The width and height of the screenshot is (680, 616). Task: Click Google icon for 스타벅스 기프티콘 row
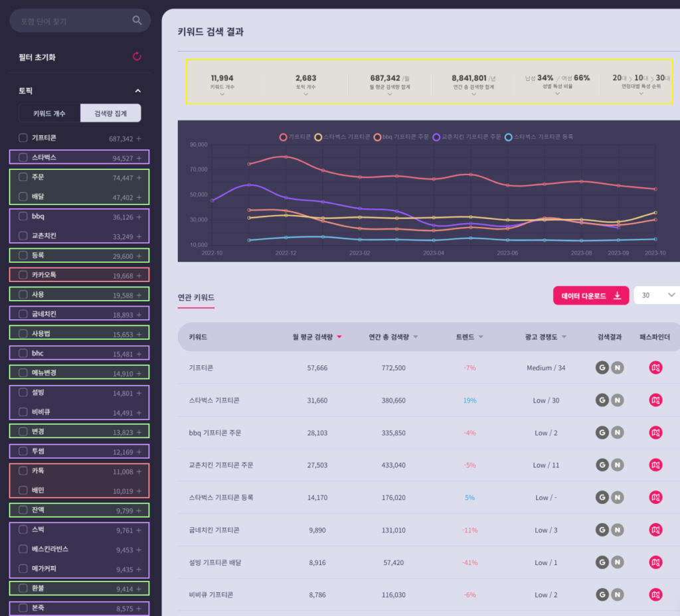(602, 400)
